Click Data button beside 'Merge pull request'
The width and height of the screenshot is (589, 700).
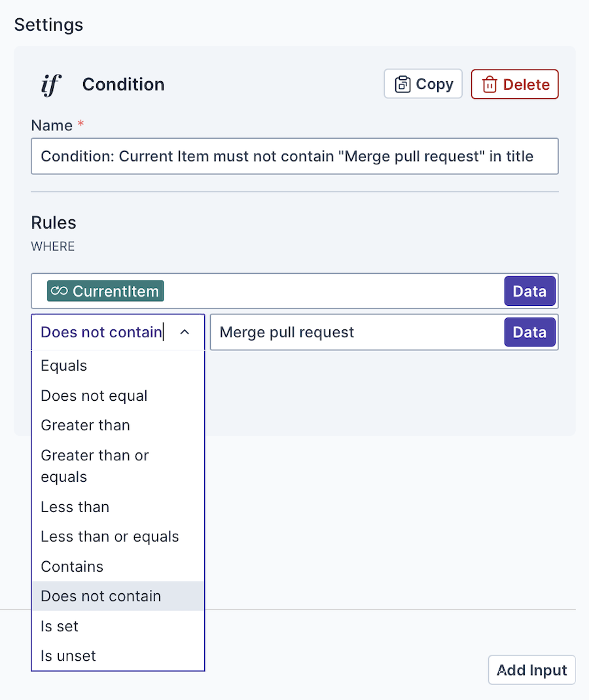[529, 332]
